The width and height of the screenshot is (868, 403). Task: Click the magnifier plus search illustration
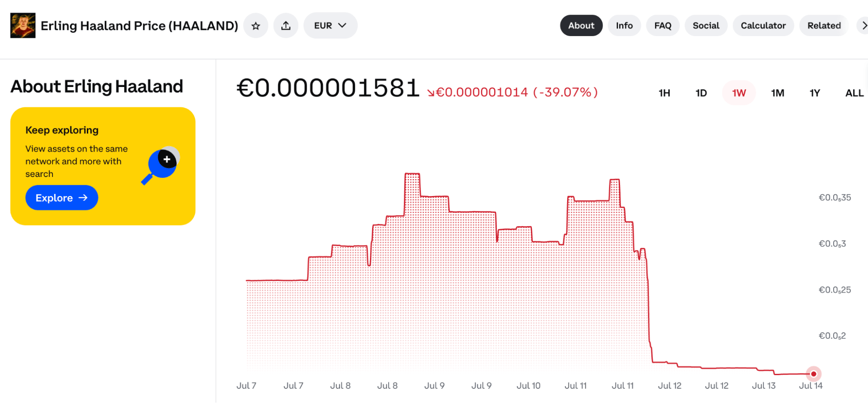pyautogui.click(x=161, y=166)
